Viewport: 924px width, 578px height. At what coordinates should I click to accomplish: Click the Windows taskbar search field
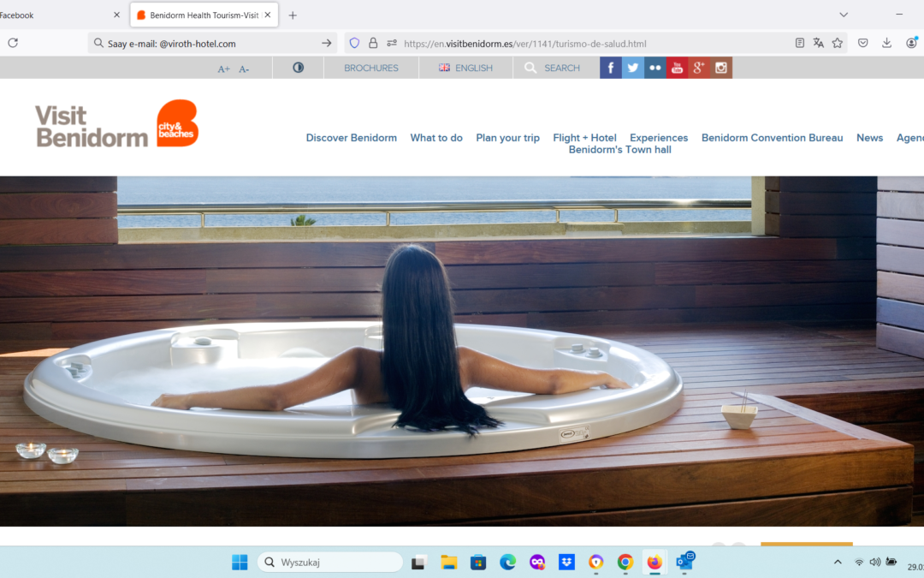330,563
